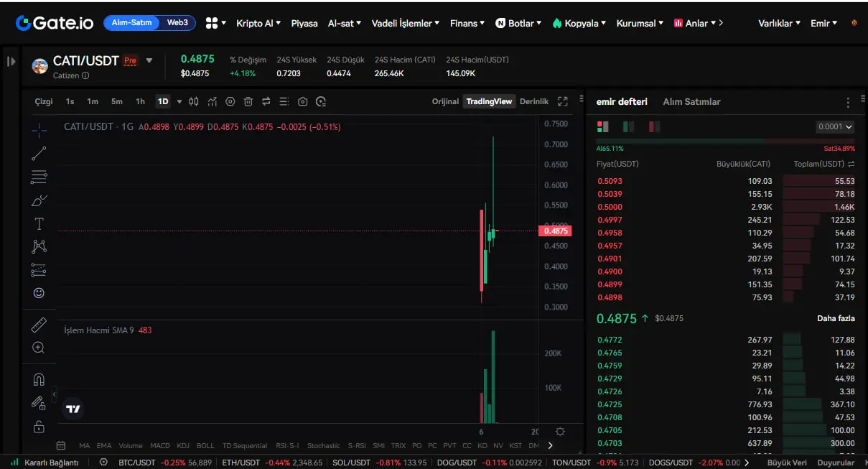Open the indicators chart icon

click(x=213, y=101)
